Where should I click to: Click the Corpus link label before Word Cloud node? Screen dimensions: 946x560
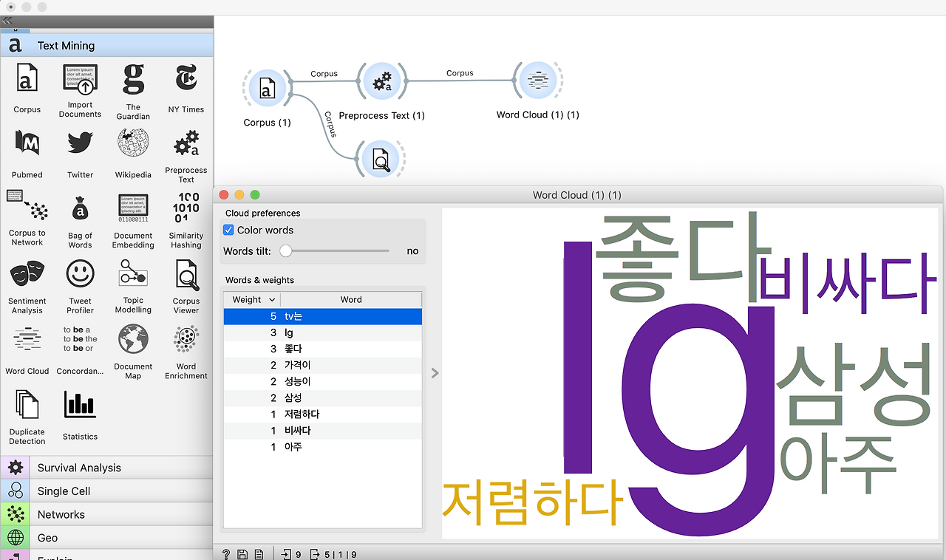coord(460,73)
